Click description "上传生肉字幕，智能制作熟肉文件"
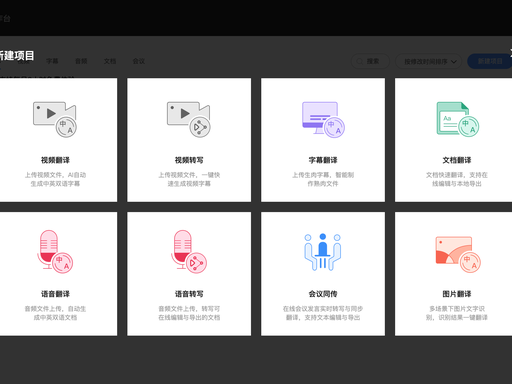 tap(323, 179)
